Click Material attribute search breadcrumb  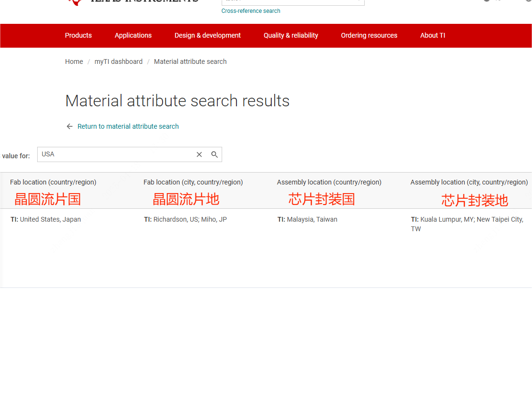click(190, 61)
